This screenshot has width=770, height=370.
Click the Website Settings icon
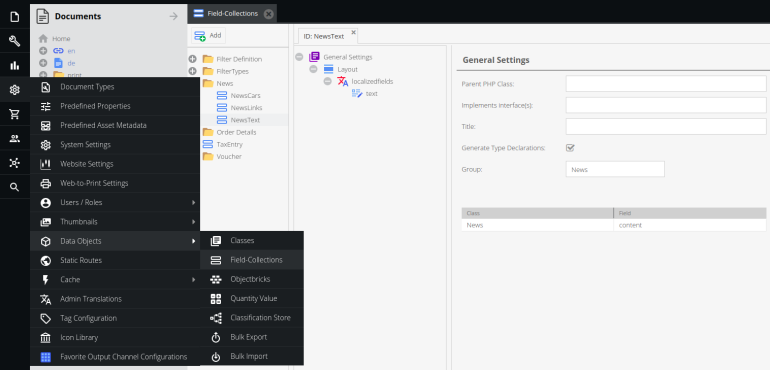[46, 164]
